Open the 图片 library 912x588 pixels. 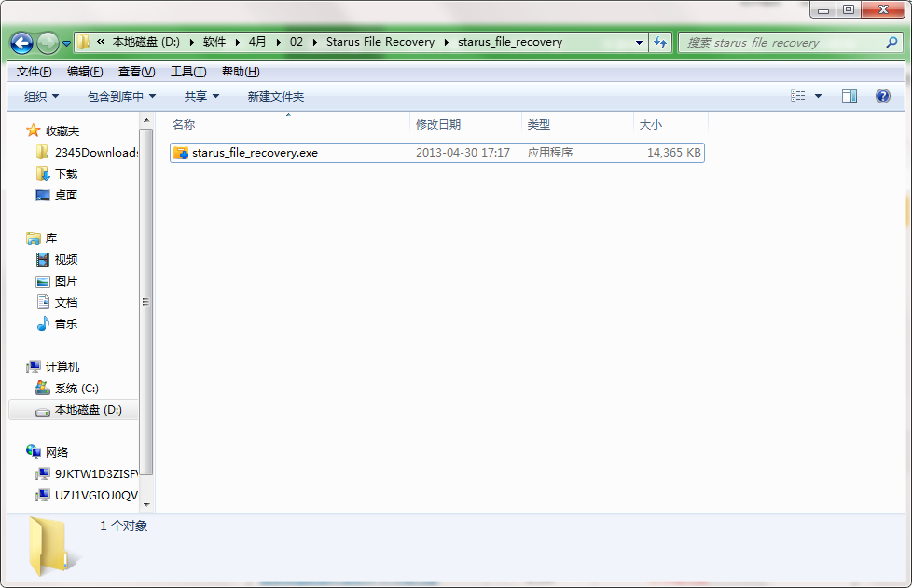click(65, 281)
